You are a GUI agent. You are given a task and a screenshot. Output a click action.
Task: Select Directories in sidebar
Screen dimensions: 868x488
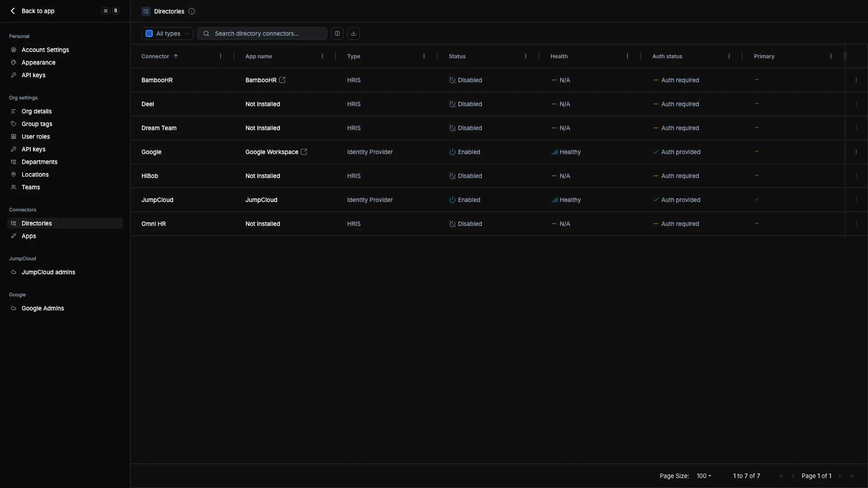tap(65, 223)
